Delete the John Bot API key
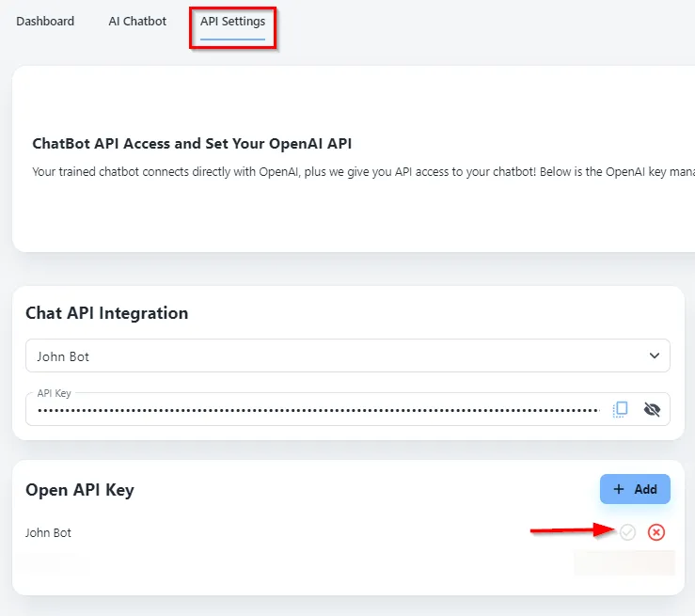Image resolution: width=695 pixels, height=616 pixels. [656, 532]
